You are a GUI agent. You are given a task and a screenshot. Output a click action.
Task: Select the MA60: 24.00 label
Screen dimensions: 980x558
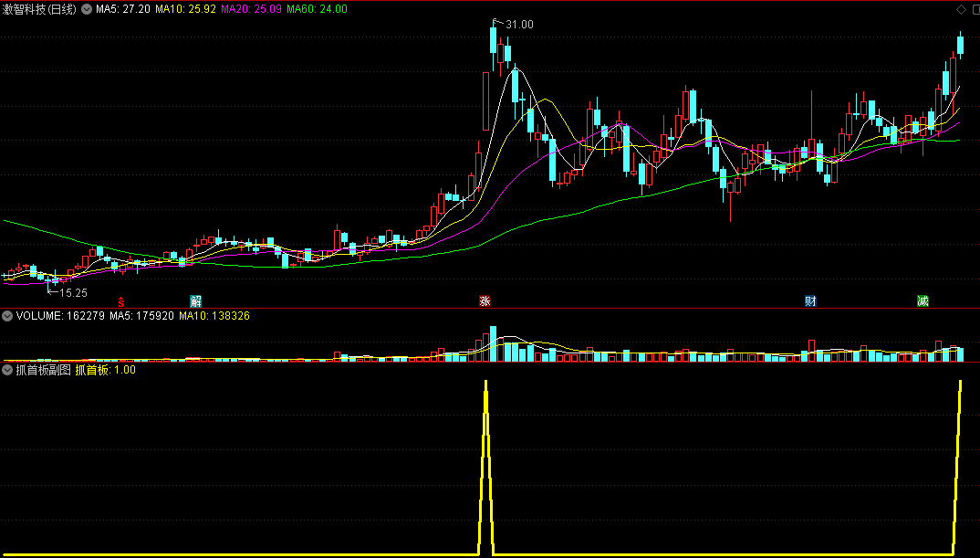(317, 9)
